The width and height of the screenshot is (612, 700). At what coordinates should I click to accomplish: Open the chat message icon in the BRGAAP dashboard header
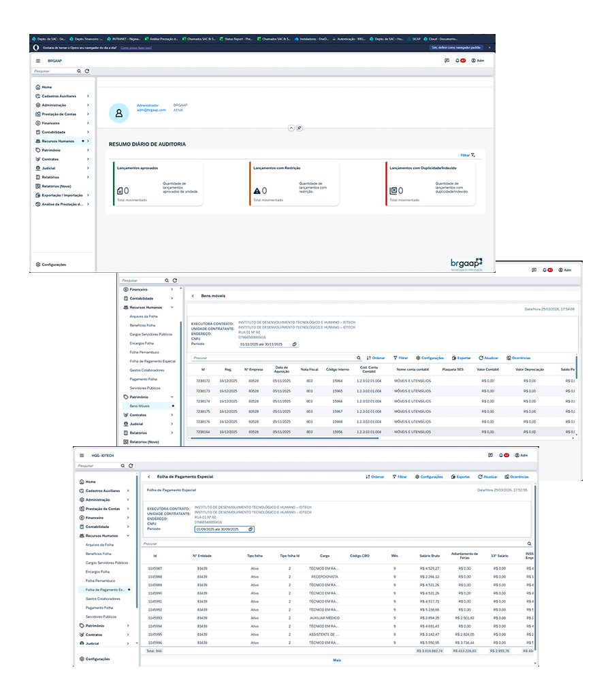pyautogui.click(x=447, y=61)
